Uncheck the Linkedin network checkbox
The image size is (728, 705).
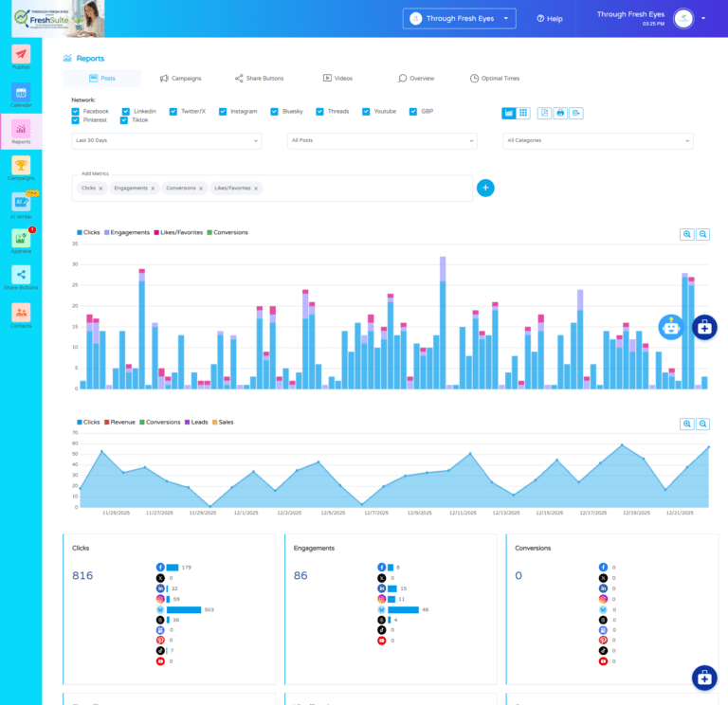126,112
